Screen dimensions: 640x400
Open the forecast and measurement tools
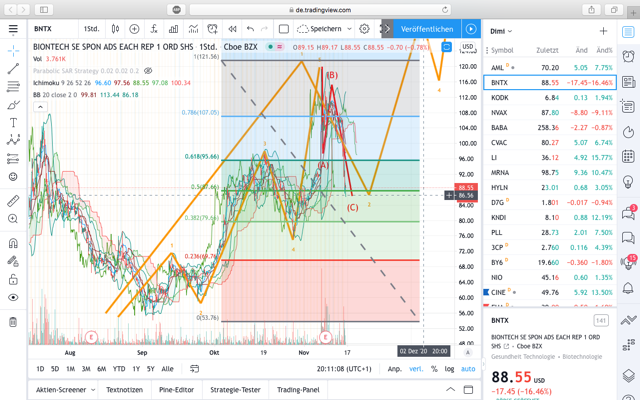point(13,158)
